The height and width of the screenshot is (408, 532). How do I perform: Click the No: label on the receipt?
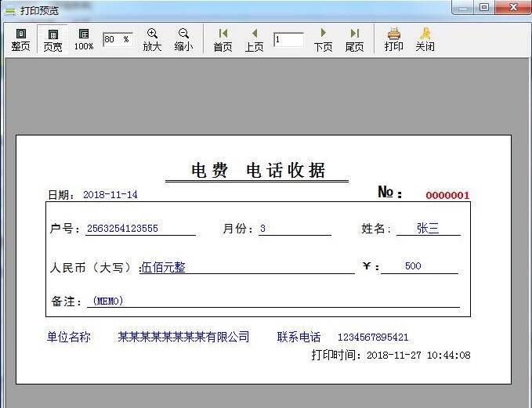tap(390, 192)
